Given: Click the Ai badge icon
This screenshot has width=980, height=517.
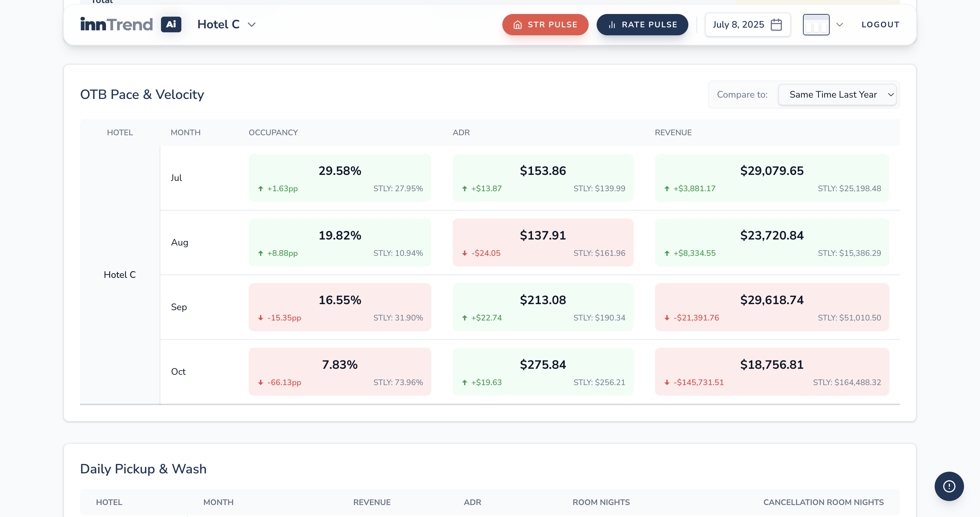Looking at the screenshot, I should tap(171, 25).
